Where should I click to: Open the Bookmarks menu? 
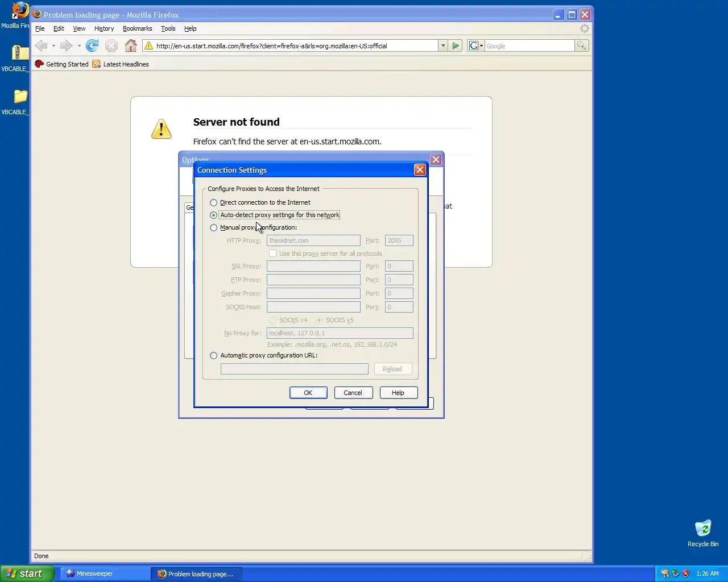point(138,28)
